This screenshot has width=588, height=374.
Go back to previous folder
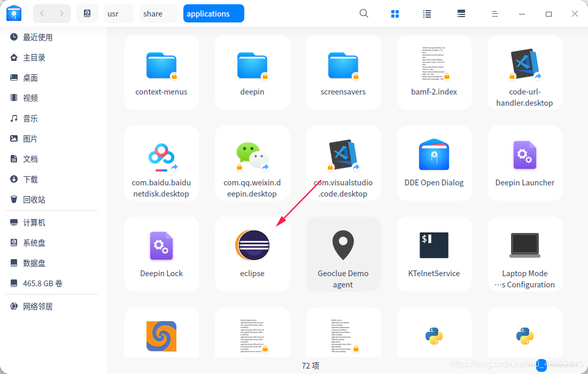pos(42,13)
